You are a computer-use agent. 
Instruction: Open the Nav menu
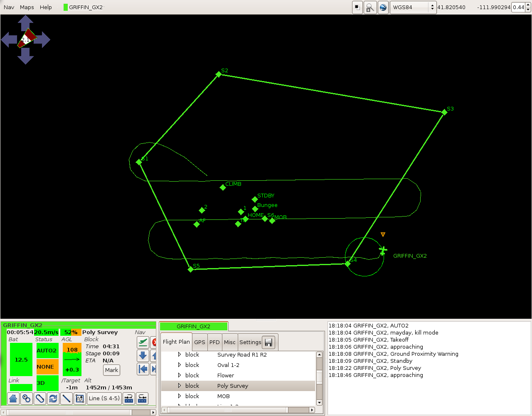tap(9, 7)
